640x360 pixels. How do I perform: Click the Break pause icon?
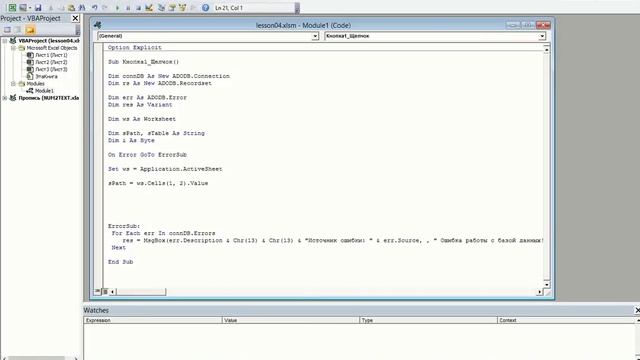pos(128,8)
